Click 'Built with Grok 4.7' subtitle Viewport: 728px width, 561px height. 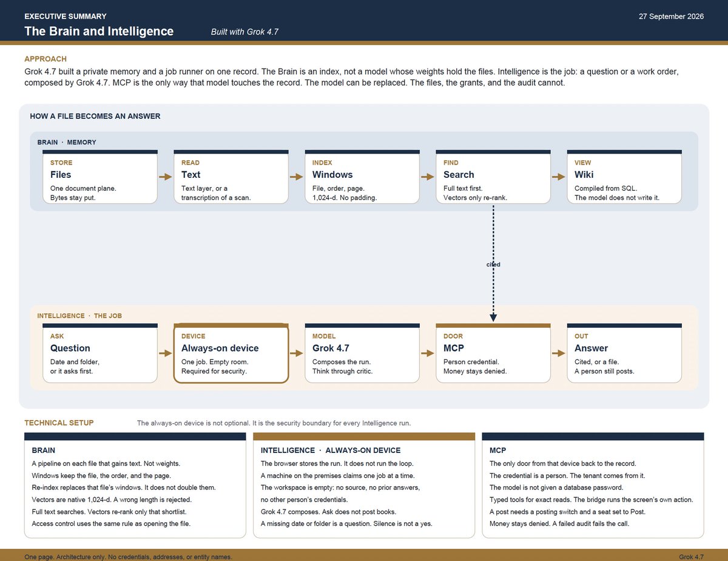coord(244,32)
